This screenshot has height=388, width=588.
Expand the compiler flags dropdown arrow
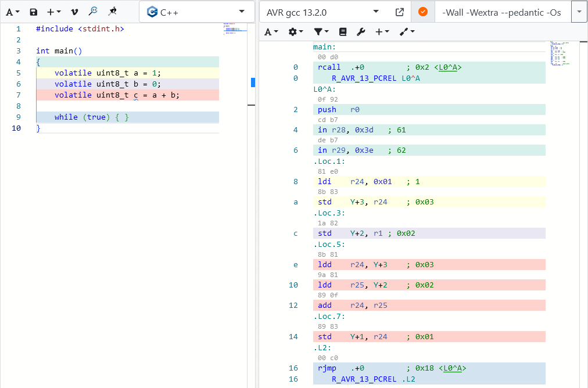[579, 12]
